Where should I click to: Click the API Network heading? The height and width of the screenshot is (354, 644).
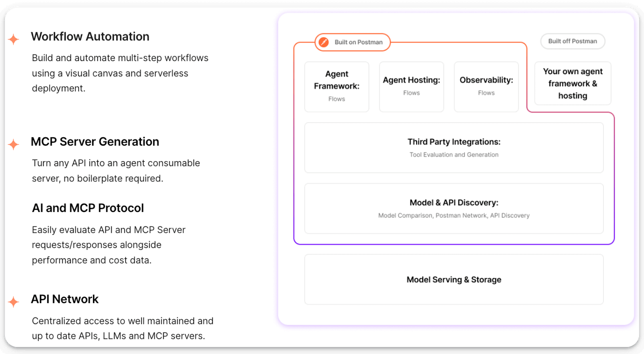pyautogui.click(x=65, y=299)
